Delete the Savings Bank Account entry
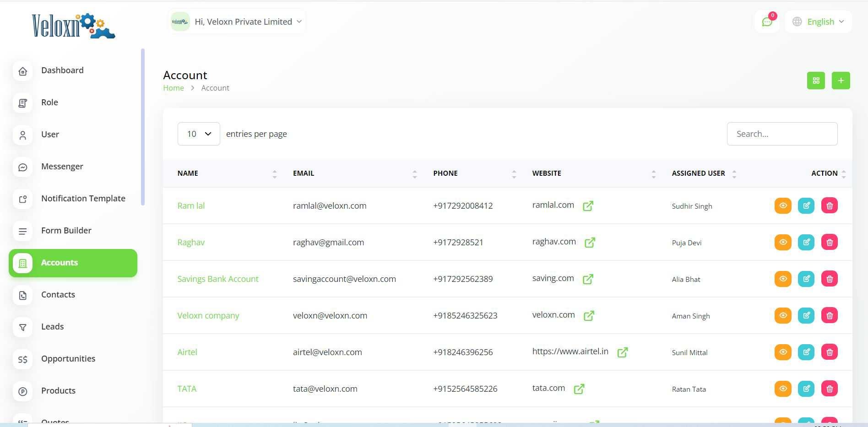Image resolution: width=868 pixels, height=427 pixels. click(x=829, y=279)
